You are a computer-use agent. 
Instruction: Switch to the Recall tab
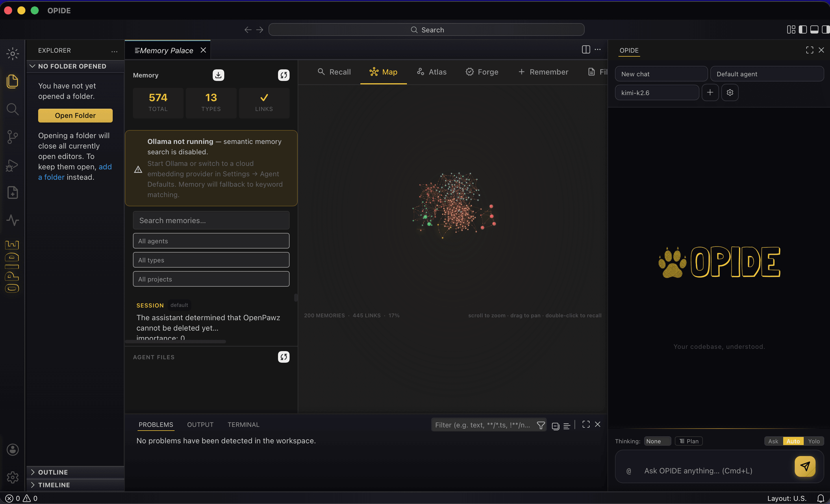pyautogui.click(x=334, y=72)
